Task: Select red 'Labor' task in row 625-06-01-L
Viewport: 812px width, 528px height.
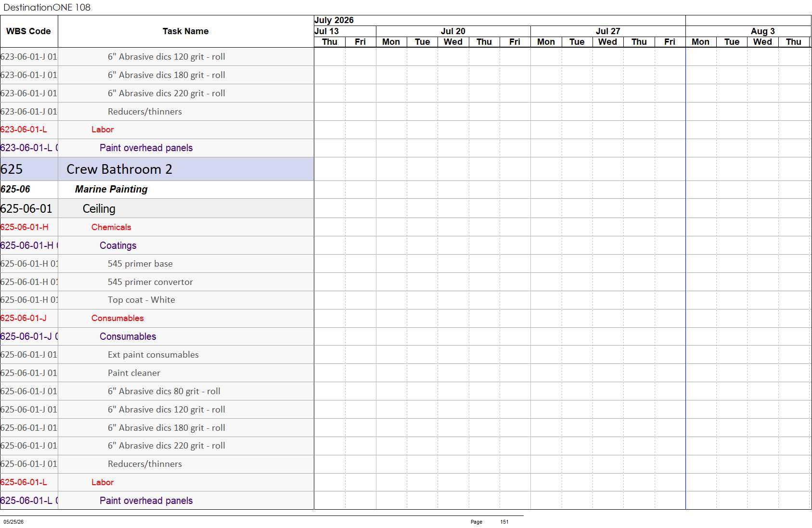Action: point(103,482)
